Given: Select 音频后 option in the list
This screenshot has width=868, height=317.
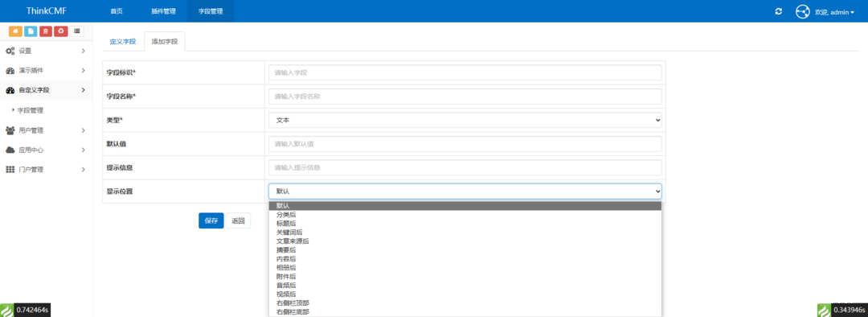Looking at the screenshot, I should [465, 286].
